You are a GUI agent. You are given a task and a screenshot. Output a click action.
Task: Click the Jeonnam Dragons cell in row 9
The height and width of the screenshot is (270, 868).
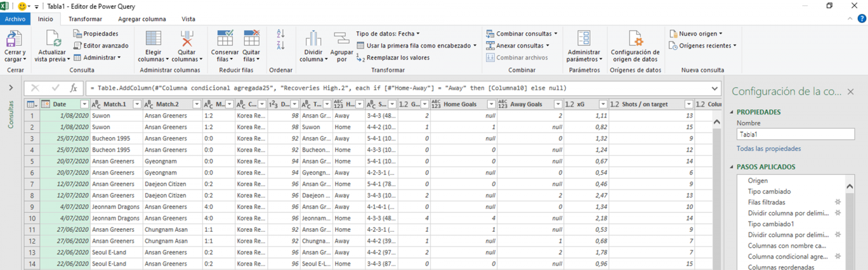click(x=116, y=206)
